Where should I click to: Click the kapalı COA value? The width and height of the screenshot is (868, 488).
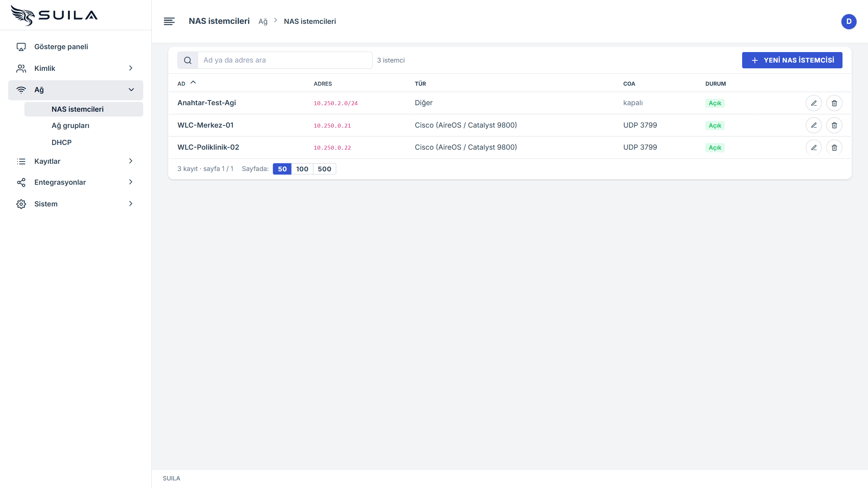633,103
